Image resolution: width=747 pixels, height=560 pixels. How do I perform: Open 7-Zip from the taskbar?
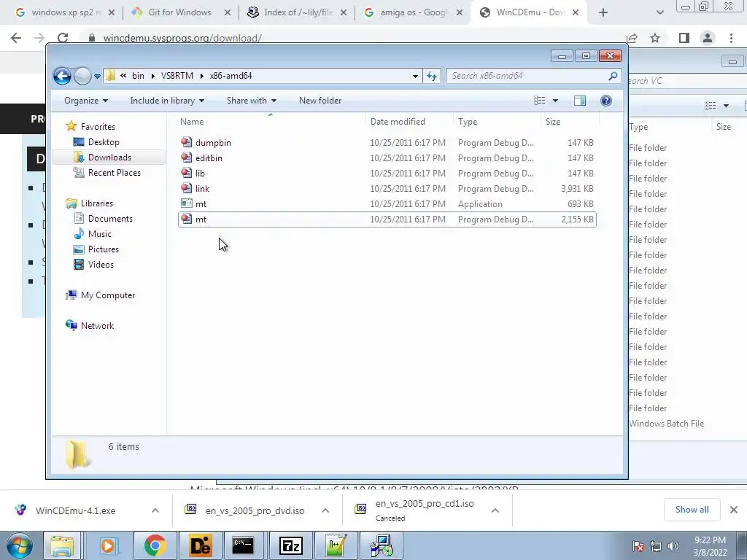[x=291, y=545]
